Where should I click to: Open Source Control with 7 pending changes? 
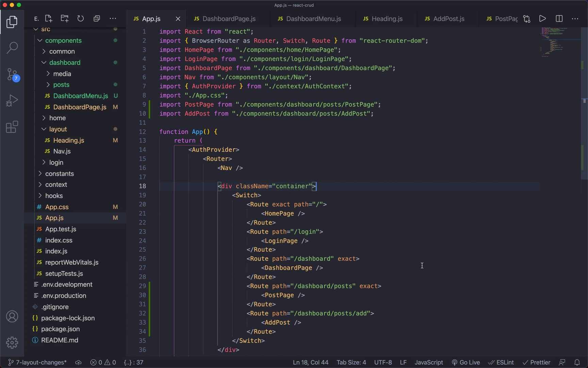(x=12, y=74)
